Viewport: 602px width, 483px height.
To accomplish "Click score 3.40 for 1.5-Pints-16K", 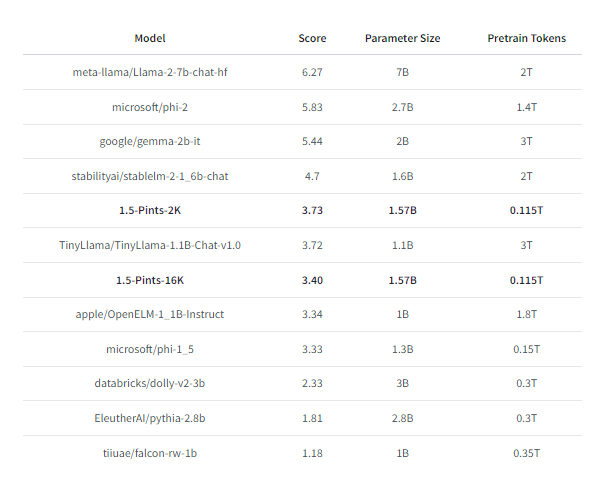I will [312, 280].
